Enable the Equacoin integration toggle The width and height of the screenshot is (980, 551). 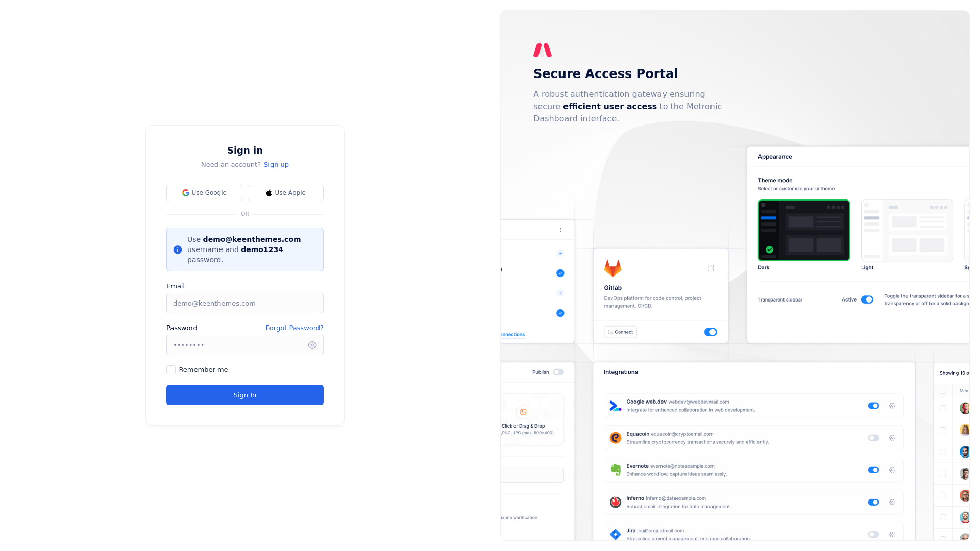(873, 438)
